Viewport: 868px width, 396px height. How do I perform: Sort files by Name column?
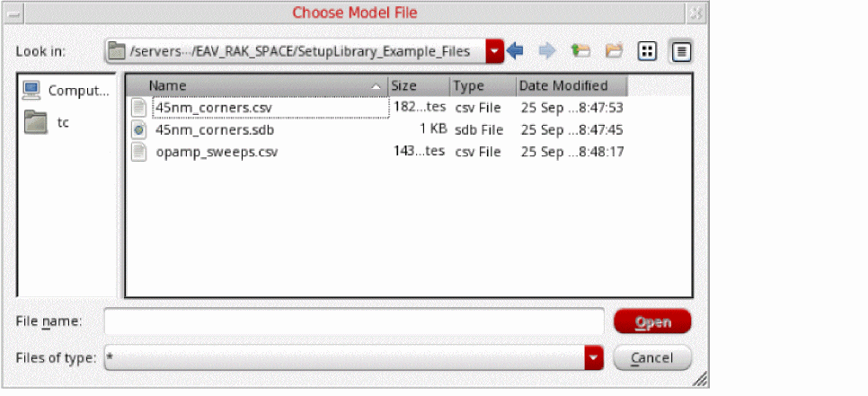pos(257,85)
